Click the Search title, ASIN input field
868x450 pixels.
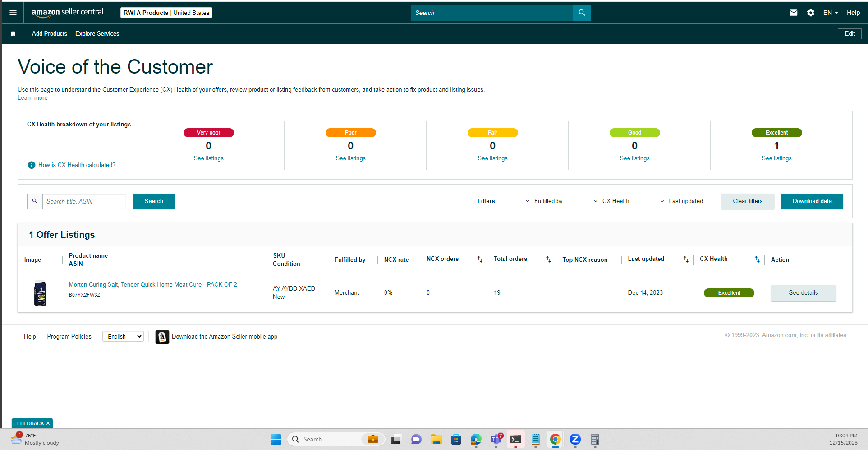[84, 201]
